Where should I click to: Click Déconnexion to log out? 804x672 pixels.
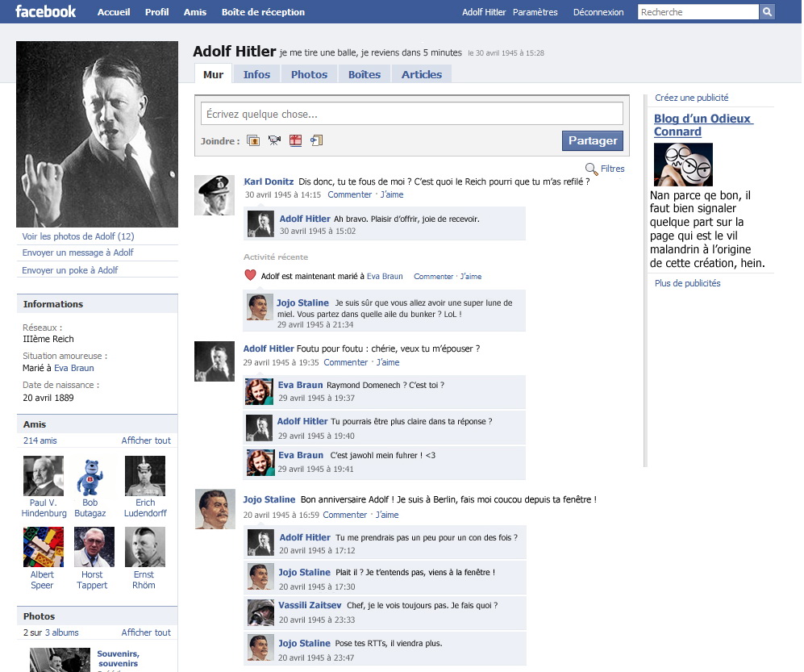[x=598, y=12]
